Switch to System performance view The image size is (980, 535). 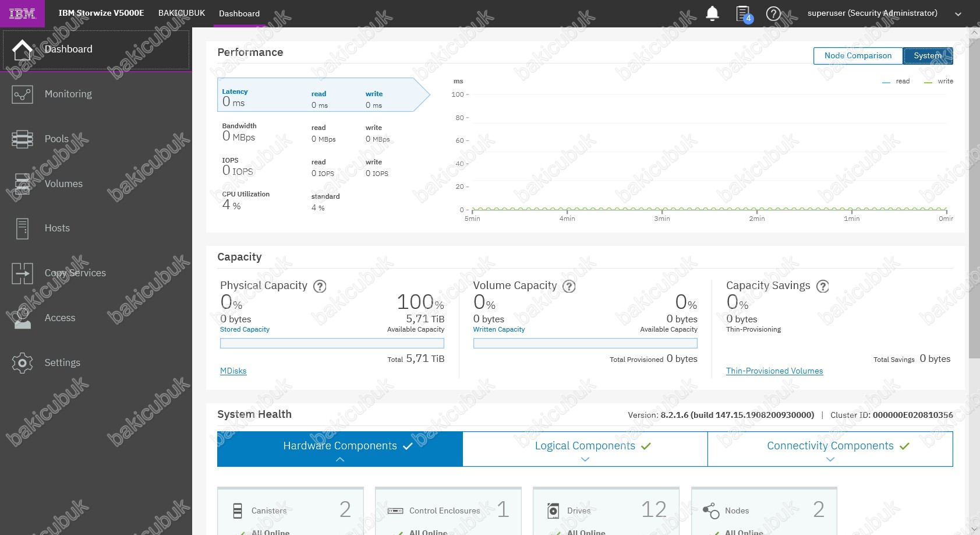(928, 55)
